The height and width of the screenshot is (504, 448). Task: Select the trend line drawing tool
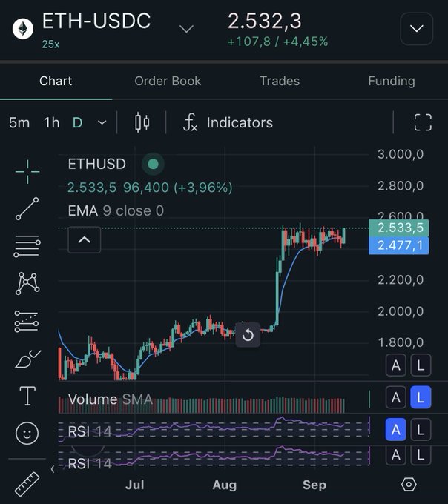(x=27, y=209)
